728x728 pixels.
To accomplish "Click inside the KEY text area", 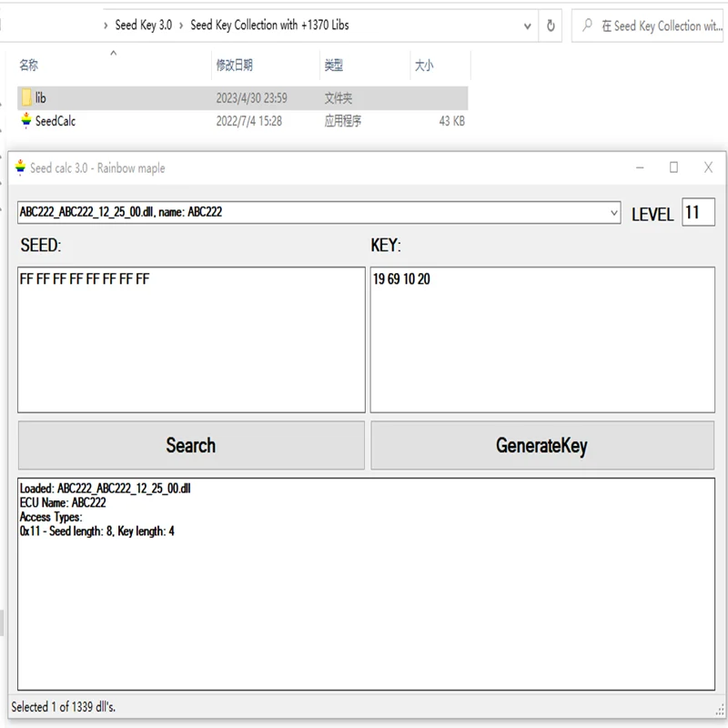I will pyautogui.click(x=541, y=339).
